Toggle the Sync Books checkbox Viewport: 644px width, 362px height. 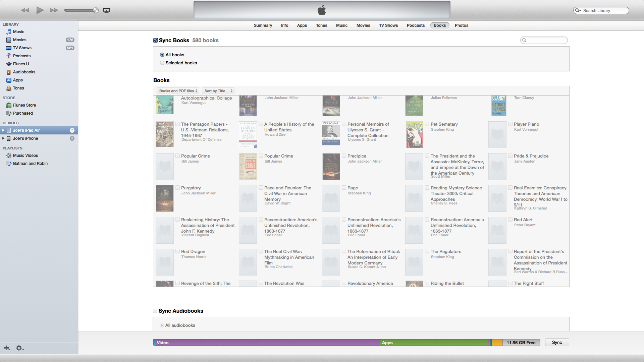click(155, 40)
